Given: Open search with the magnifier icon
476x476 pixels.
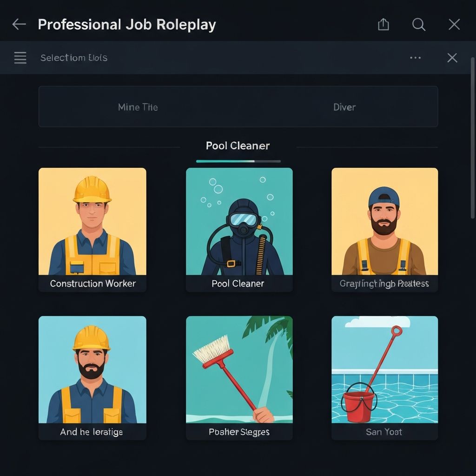Looking at the screenshot, I should [x=419, y=25].
